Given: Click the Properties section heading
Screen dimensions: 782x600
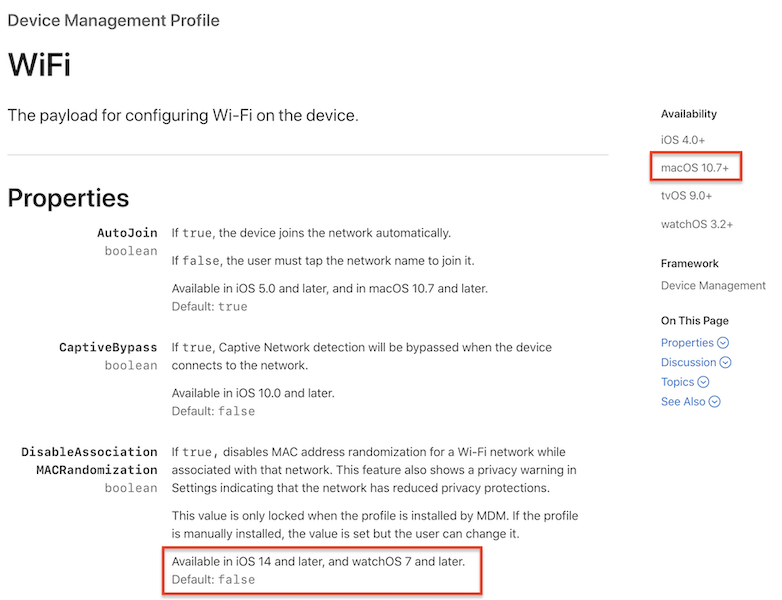Looking at the screenshot, I should point(68,197).
